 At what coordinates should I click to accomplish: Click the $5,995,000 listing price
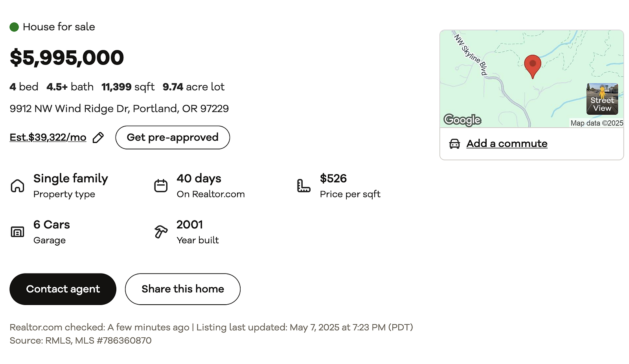click(x=67, y=58)
